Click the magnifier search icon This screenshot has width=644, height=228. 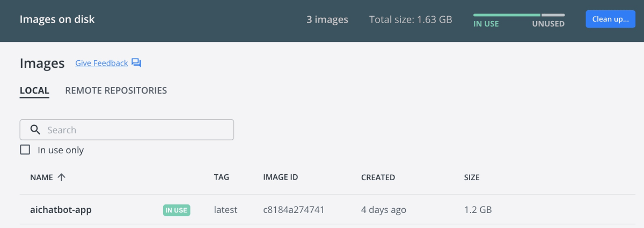(x=35, y=130)
